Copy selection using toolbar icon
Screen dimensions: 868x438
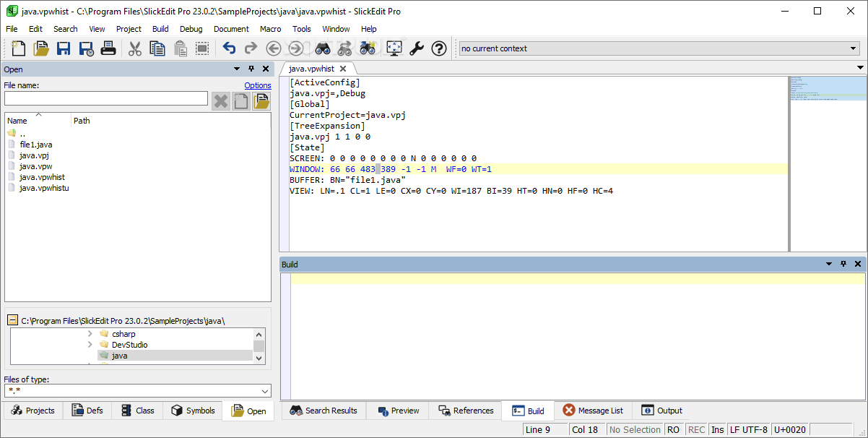click(x=157, y=48)
